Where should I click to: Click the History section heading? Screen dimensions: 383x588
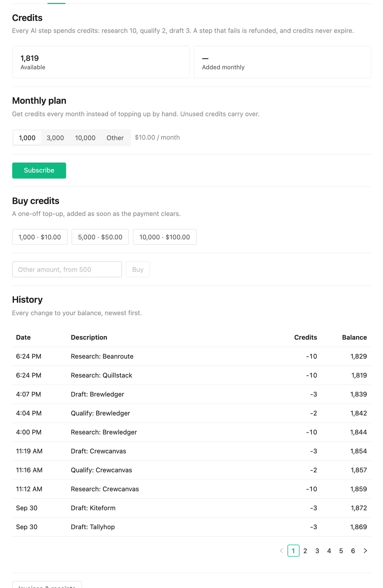(x=27, y=300)
